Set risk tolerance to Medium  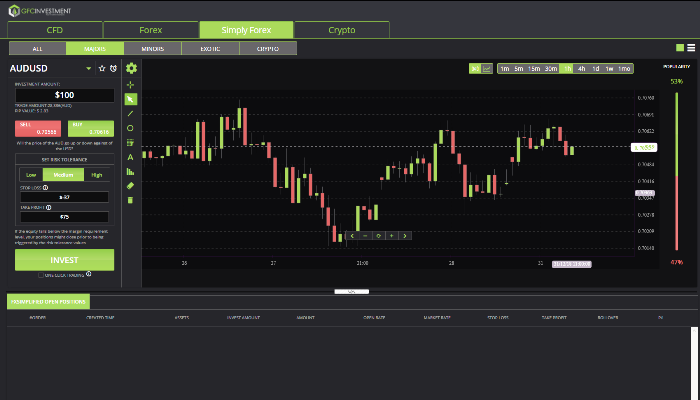[63, 175]
